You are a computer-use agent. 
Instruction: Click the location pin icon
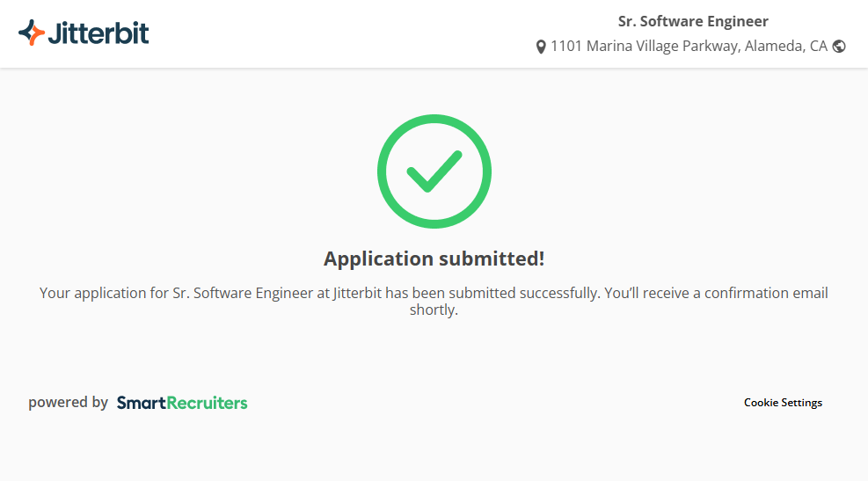[541, 47]
